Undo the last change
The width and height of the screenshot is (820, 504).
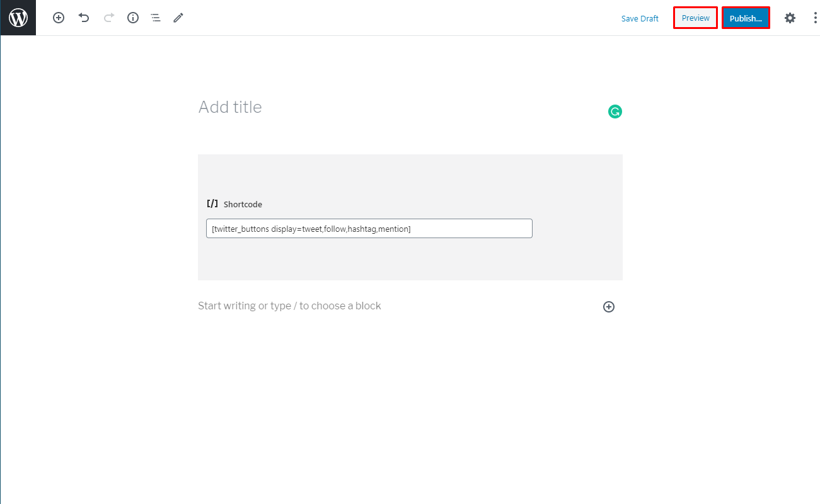click(84, 18)
